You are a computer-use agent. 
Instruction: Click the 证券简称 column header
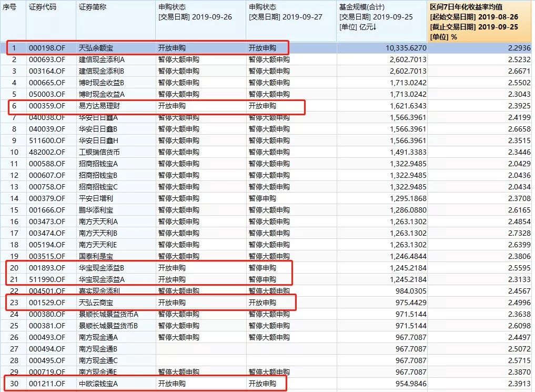92,7
